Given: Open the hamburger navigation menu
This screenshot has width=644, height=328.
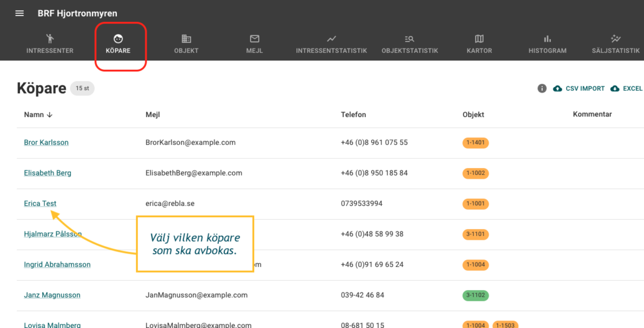Looking at the screenshot, I should [19, 13].
